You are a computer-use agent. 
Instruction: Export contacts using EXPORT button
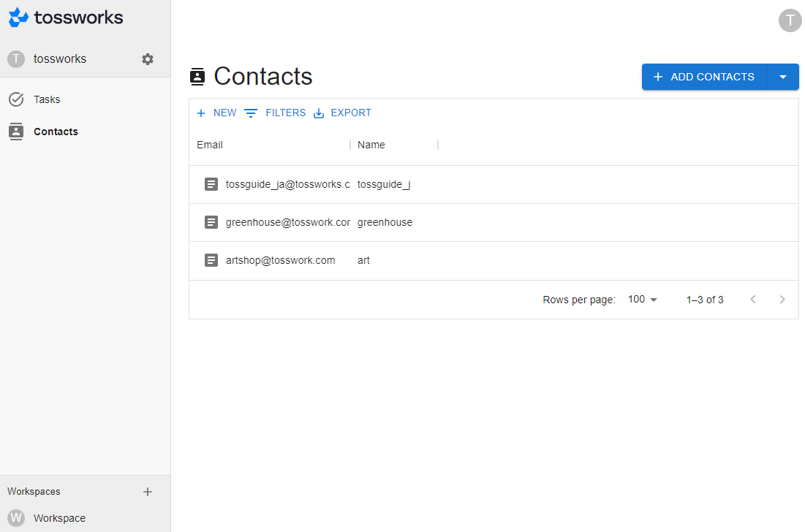tap(342, 113)
